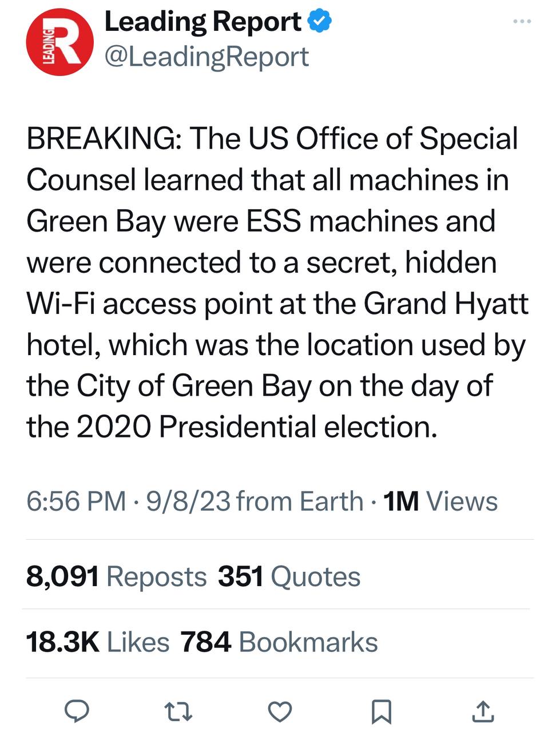
Task: Click the "2020 Presidential election" tweet line
Action: [x=232, y=427]
